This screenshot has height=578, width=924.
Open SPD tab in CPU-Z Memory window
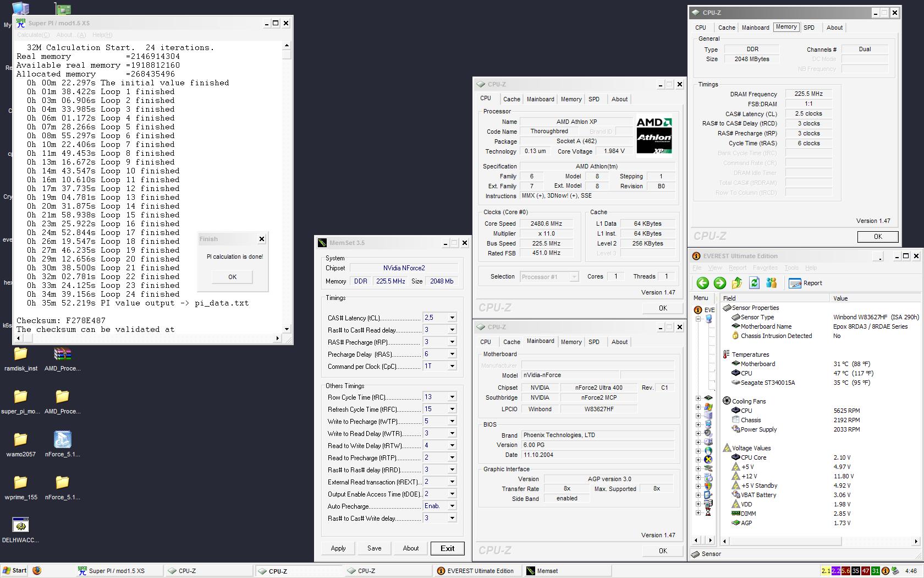(809, 28)
